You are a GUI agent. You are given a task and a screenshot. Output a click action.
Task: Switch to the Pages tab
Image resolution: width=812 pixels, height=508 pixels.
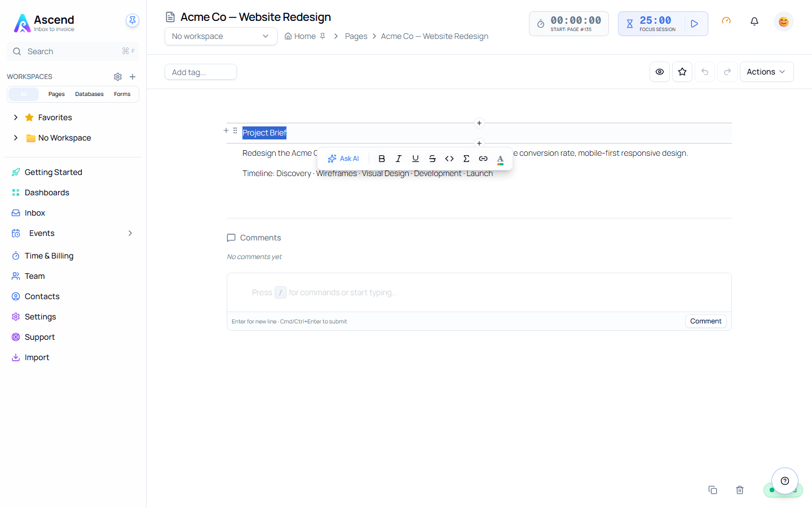pyautogui.click(x=56, y=94)
